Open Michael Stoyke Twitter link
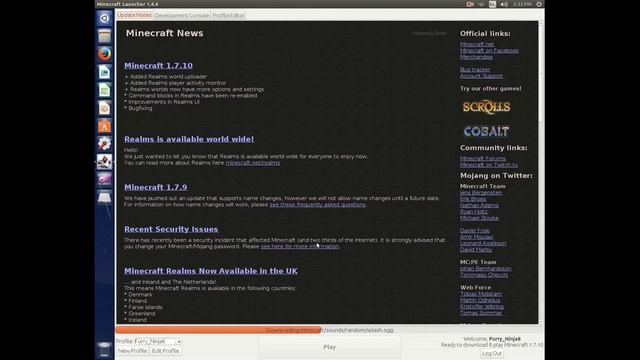This screenshot has width=640, height=360. 479,218
